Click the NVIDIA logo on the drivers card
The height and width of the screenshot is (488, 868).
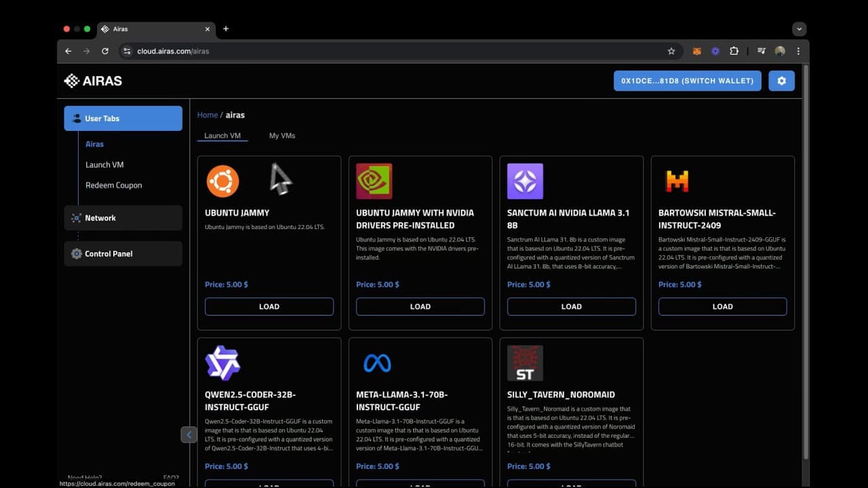click(x=374, y=181)
